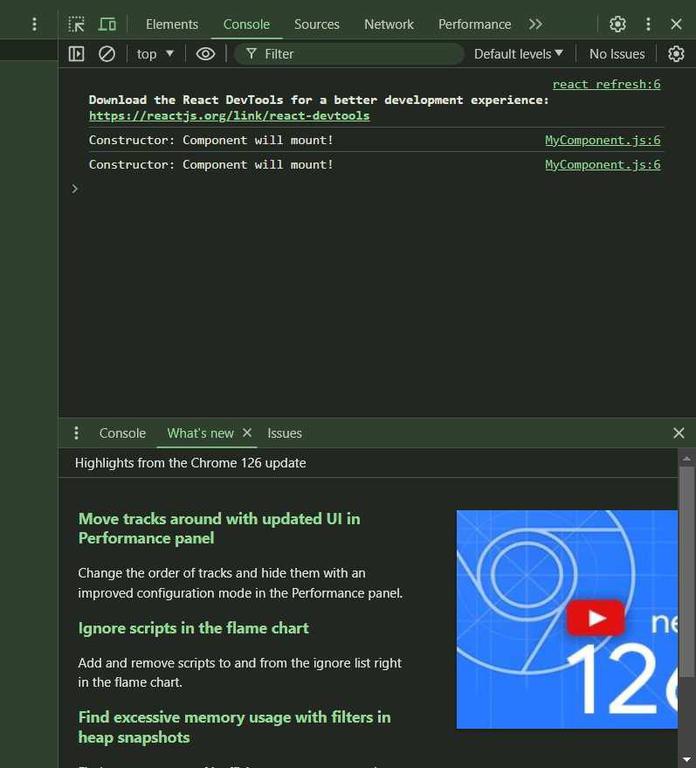Image resolution: width=696 pixels, height=768 pixels.
Task: Close the What's new tab
Action: click(247, 432)
